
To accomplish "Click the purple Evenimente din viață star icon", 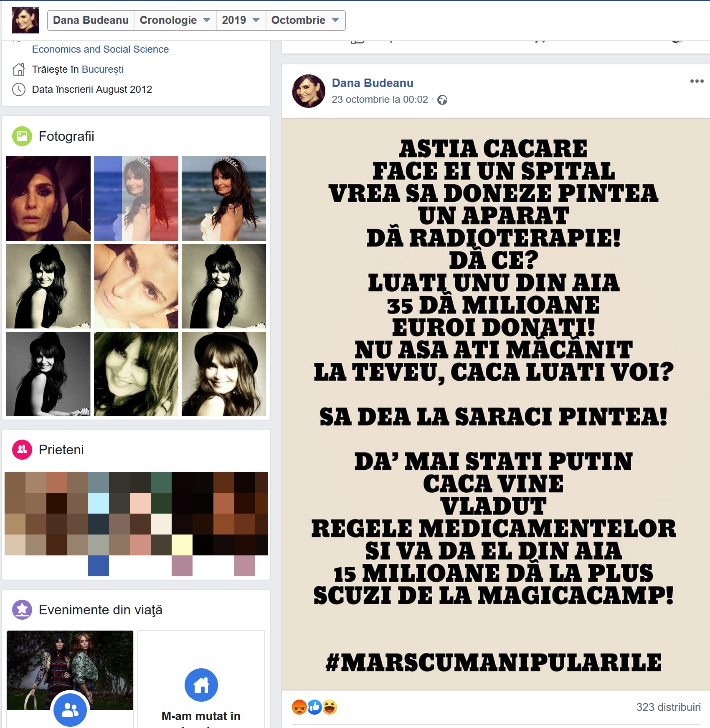I will click(x=22, y=610).
